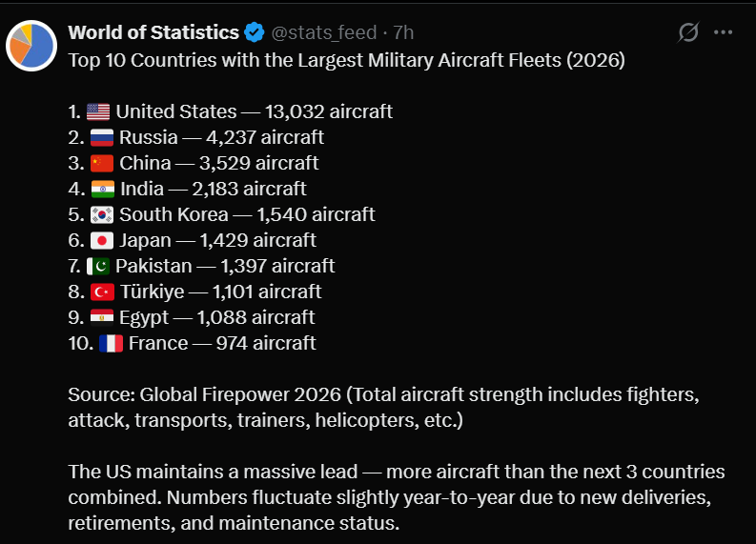Viewport: 756px width, 544px height.
Task: Click the Pakistan flag emoji
Action: click(98, 266)
